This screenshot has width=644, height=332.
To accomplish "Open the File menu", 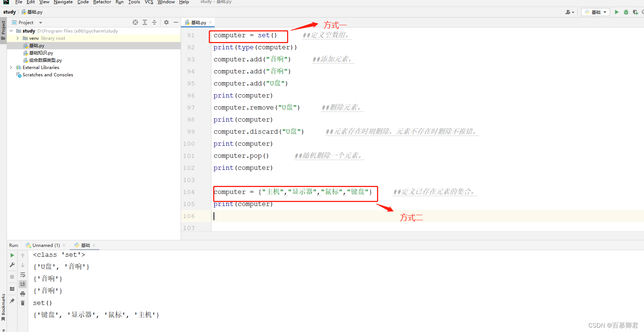I will (19, 2).
